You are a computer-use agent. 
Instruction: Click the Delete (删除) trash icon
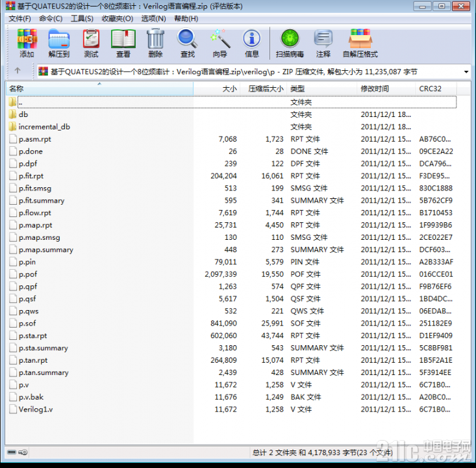pyautogui.click(x=155, y=42)
